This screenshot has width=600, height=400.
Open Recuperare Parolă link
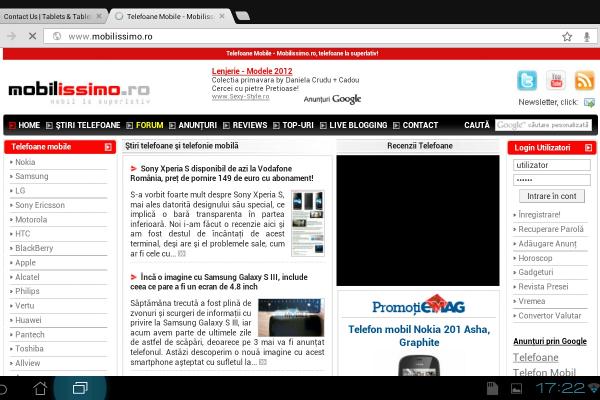tap(551, 229)
